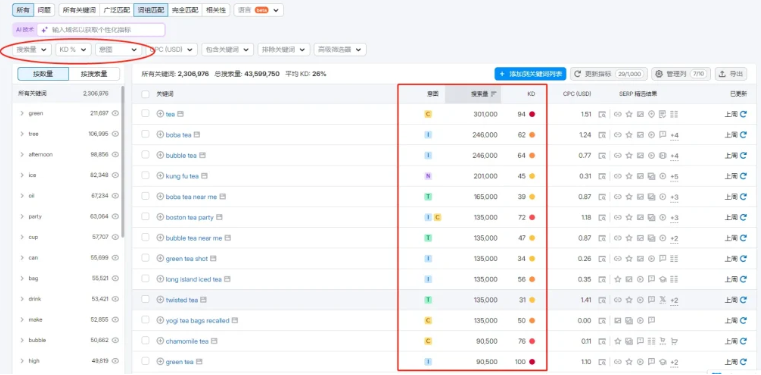Expand the tree keyword group

click(x=22, y=134)
